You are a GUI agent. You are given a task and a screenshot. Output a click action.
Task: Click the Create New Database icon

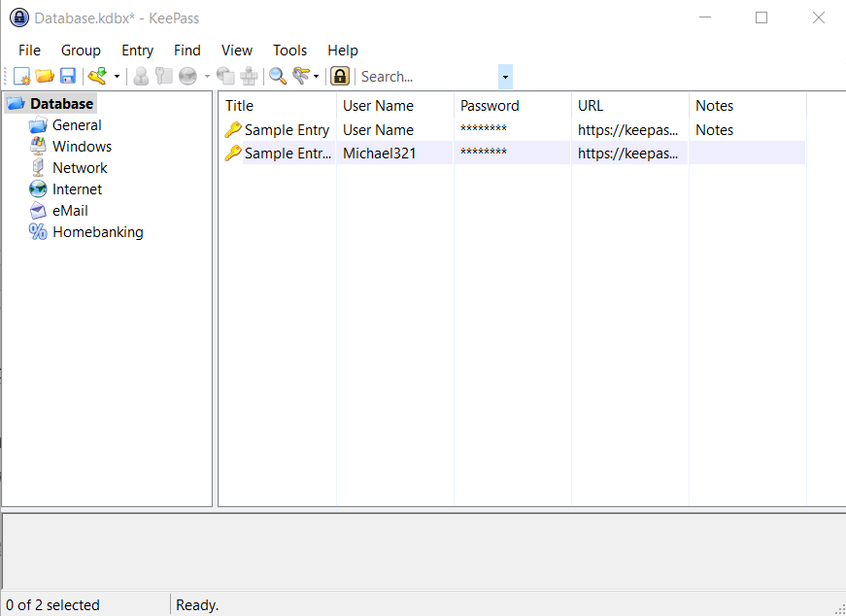[x=20, y=76]
